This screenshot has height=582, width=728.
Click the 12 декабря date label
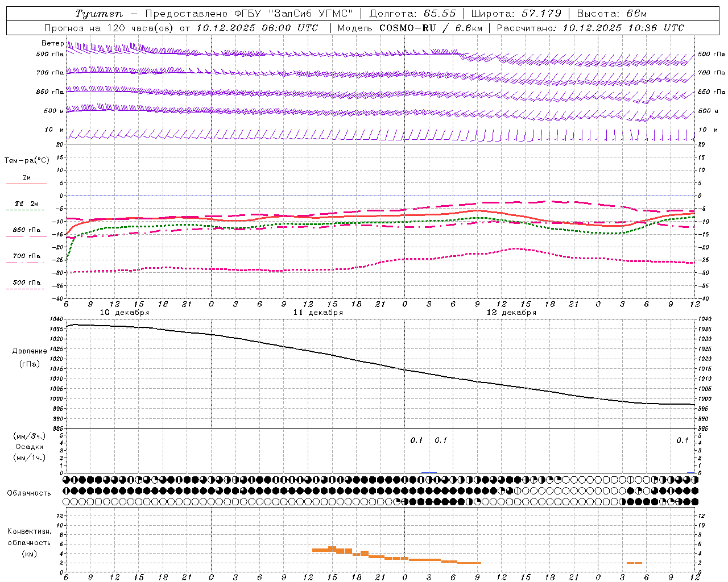click(512, 313)
